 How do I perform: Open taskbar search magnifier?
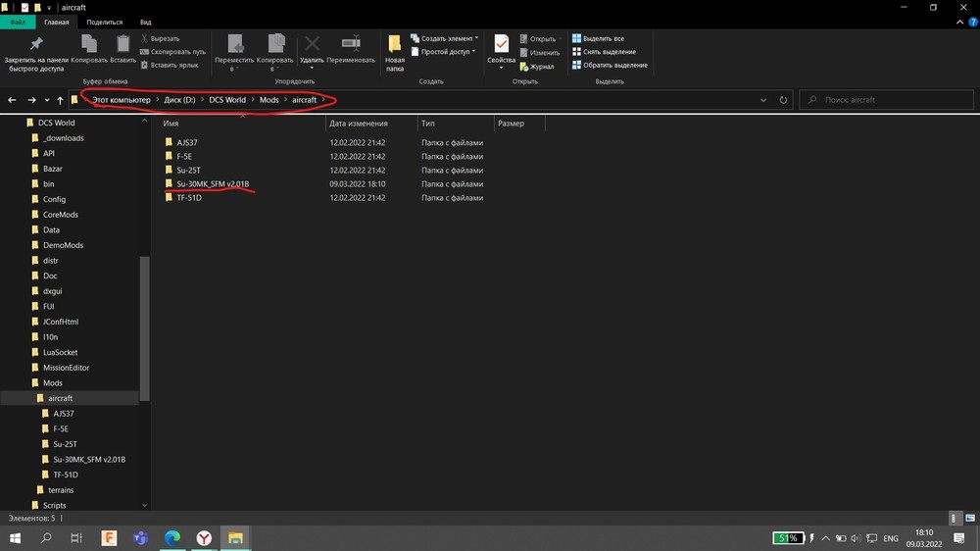click(x=46, y=538)
